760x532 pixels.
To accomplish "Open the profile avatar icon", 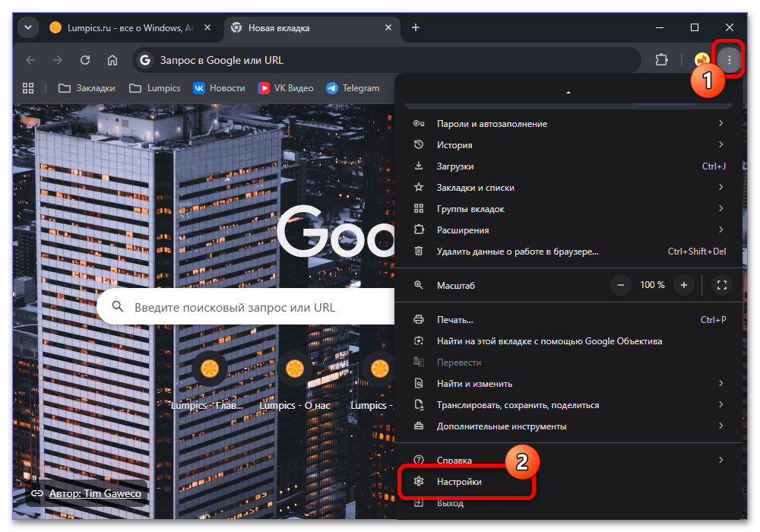I will click(701, 60).
